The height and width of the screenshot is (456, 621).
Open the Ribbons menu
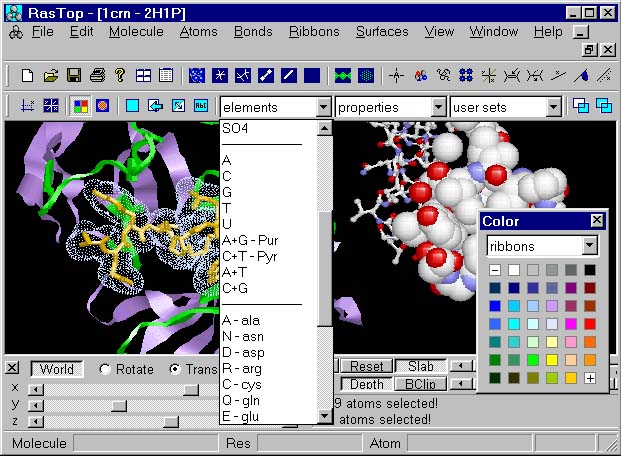coord(314,32)
